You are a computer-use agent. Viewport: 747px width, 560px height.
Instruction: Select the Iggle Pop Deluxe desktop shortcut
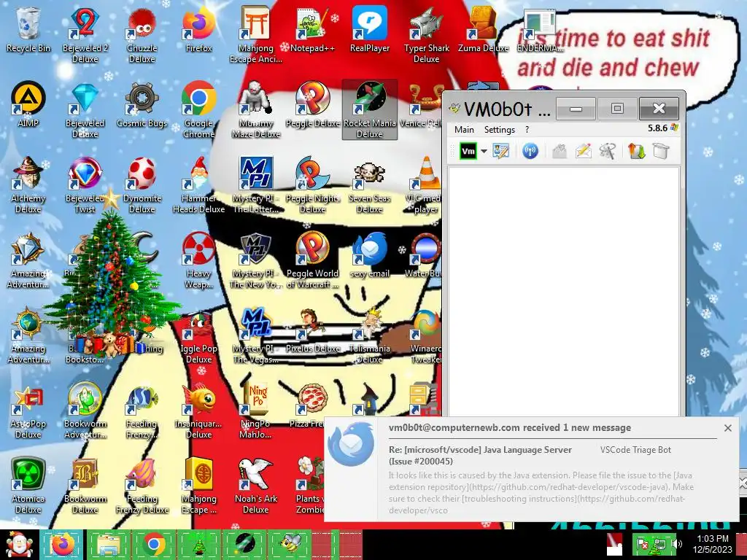pyautogui.click(x=198, y=335)
